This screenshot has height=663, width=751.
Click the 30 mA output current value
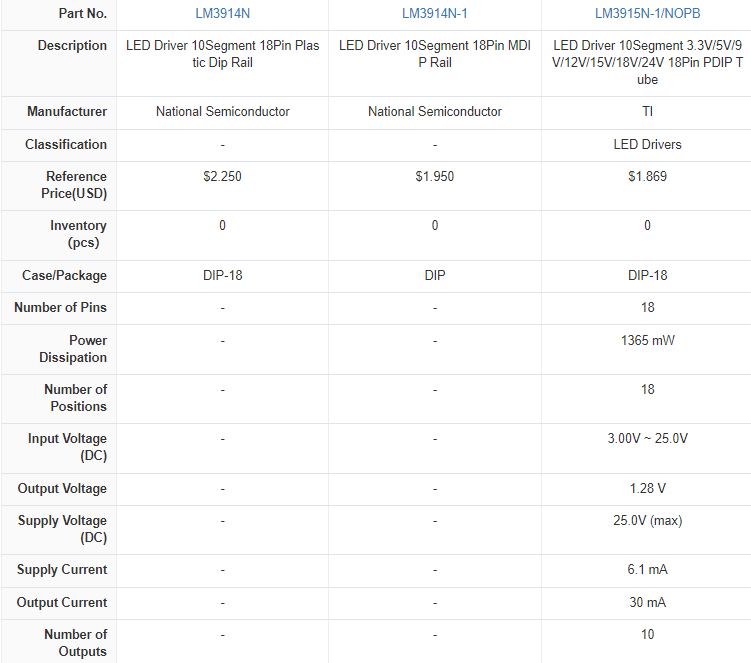coord(647,603)
